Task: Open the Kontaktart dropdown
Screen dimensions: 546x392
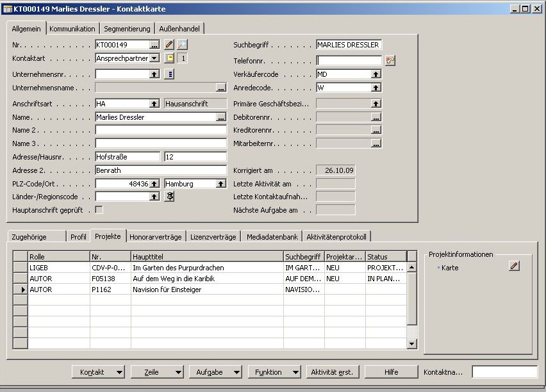Action: (x=154, y=58)
